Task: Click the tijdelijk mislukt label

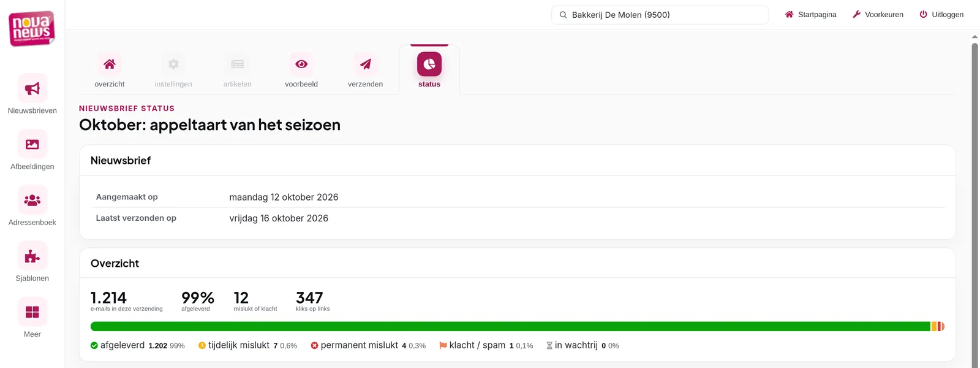Action: coord(239,345)
